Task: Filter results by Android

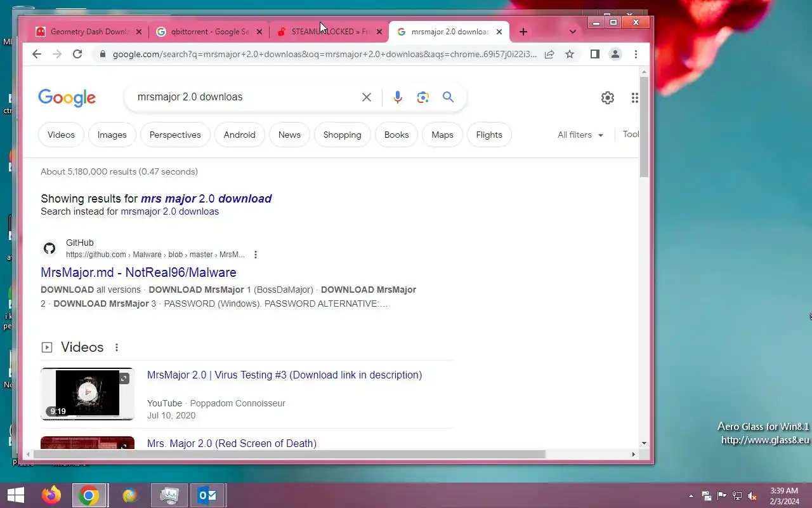Action: (x=239, y=135)
